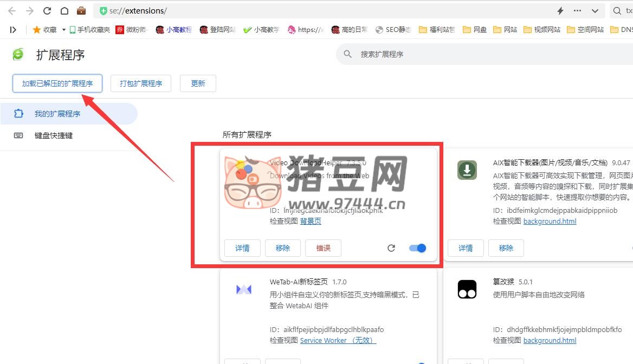Click the 打包扩展程序 button
633x364 pixels.
click(141, 83)
